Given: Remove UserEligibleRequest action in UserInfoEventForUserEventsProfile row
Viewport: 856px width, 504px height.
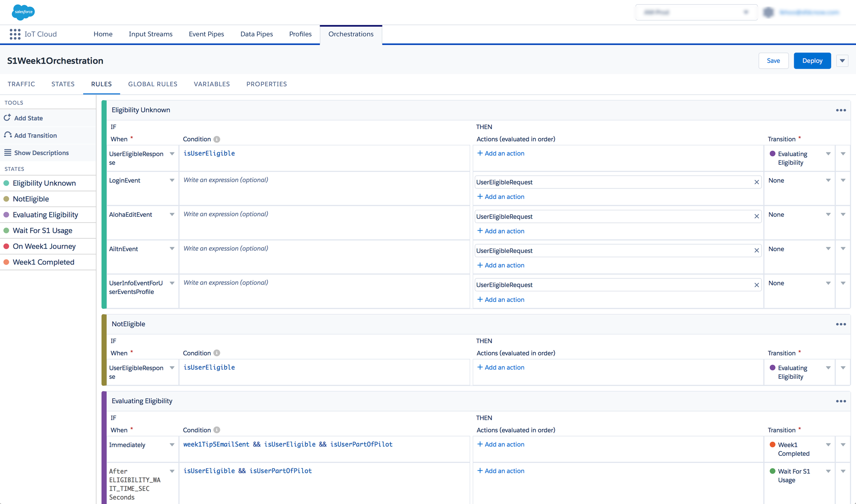Looking at the screenshot, I should click(756, 285).
